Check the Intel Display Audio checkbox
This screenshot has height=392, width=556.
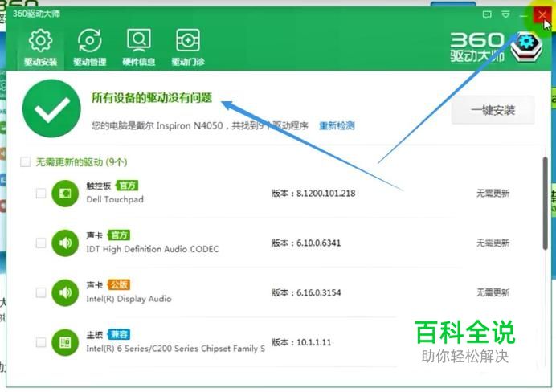[41, 292]
